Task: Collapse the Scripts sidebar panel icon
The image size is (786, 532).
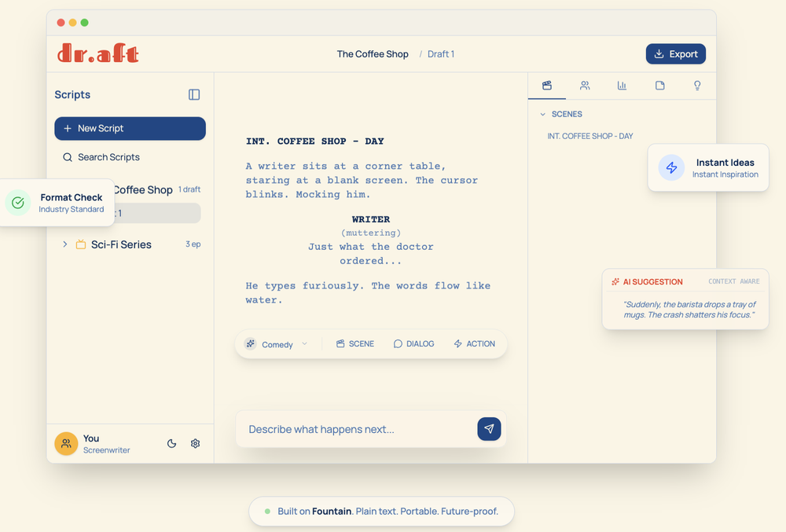Action: pos(194,94)
